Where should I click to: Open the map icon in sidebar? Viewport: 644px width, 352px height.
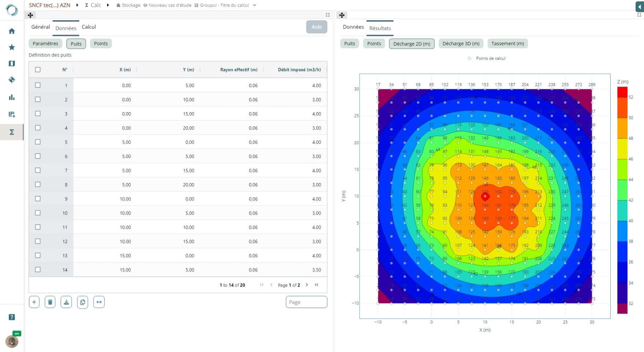click(x=12, y=64)
